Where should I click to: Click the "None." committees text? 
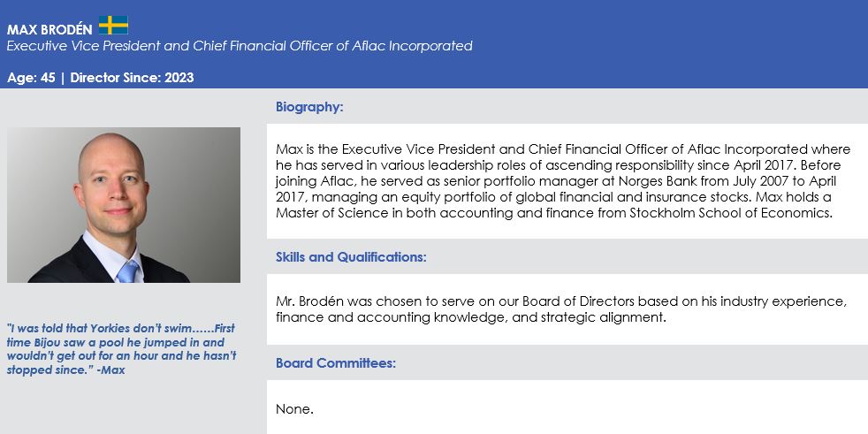(294, 409)
